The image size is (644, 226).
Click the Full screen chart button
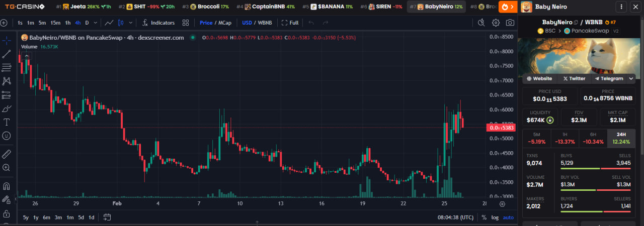point(290,23)
